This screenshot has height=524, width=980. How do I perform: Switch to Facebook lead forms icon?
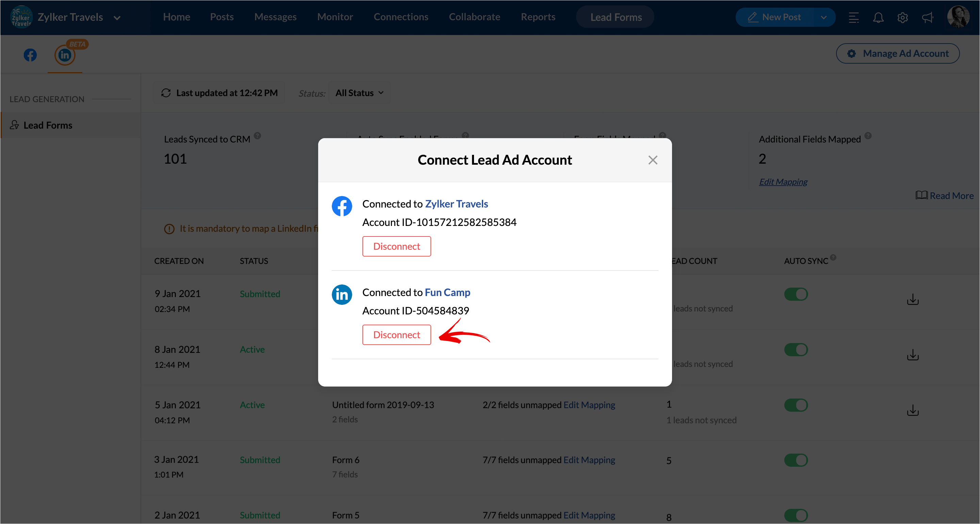tap(30, 55)
